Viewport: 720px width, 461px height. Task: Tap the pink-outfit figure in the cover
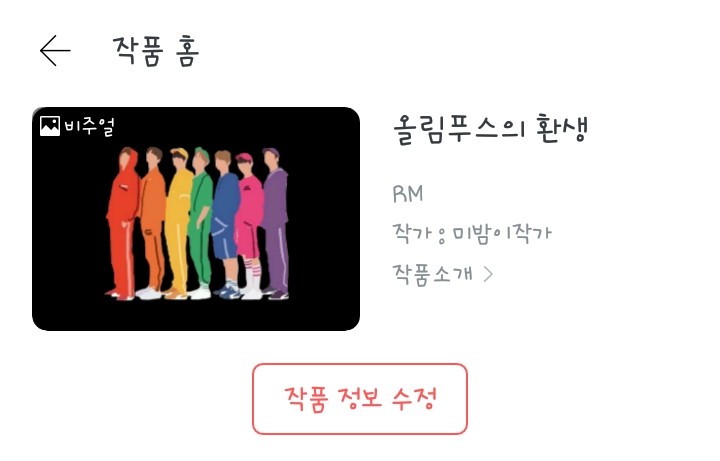pyautogui.click(x=250, y=226)
